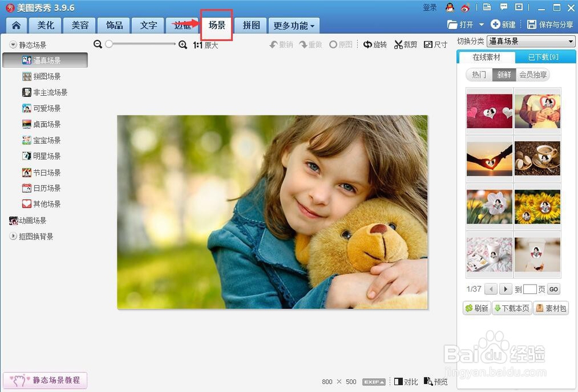Click the Weibo icon in title bar
Image resolution: width=578 pixels, height=392 pixels.
coord(465,8)
